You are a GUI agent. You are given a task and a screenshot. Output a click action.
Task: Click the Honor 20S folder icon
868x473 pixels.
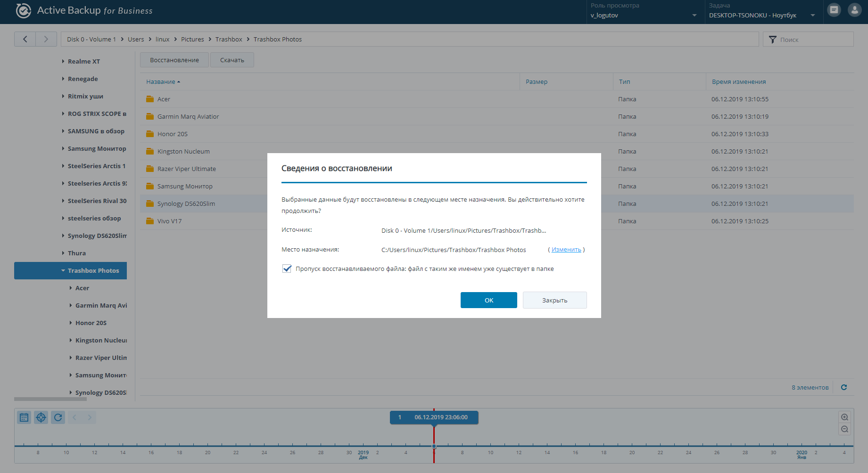pyautogui.click(x=150, y=134)
